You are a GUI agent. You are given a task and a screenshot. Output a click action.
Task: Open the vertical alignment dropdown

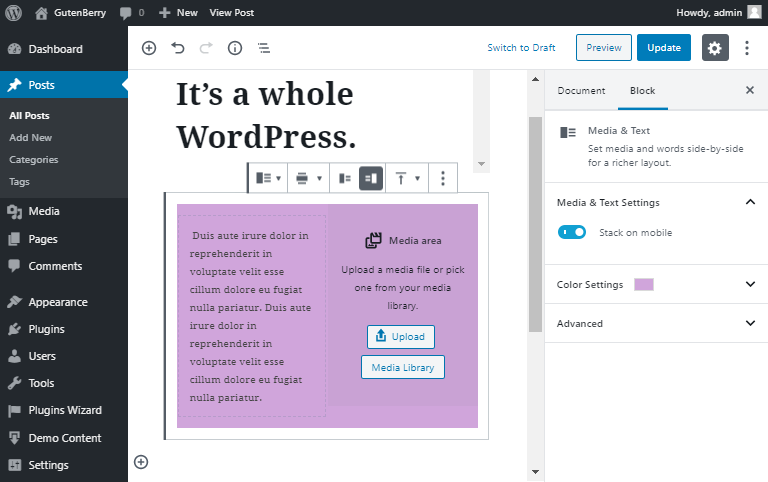pos(408,178)
